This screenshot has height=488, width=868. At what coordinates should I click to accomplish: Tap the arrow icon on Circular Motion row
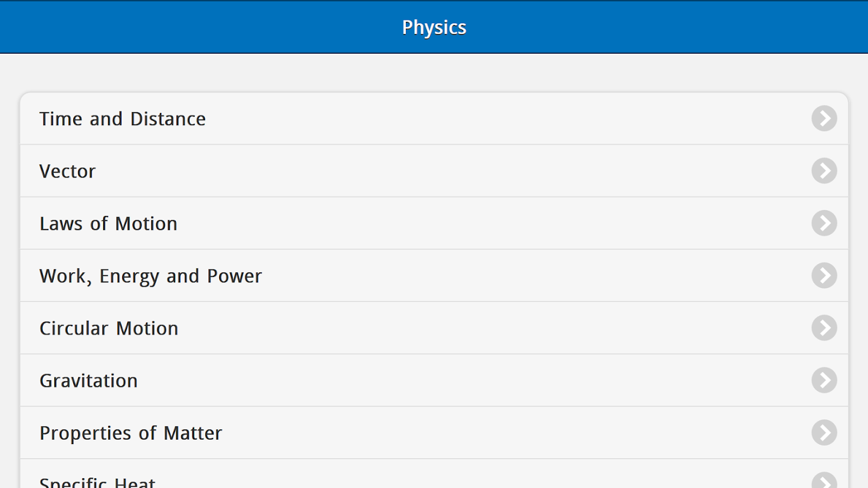click(824, 328)
